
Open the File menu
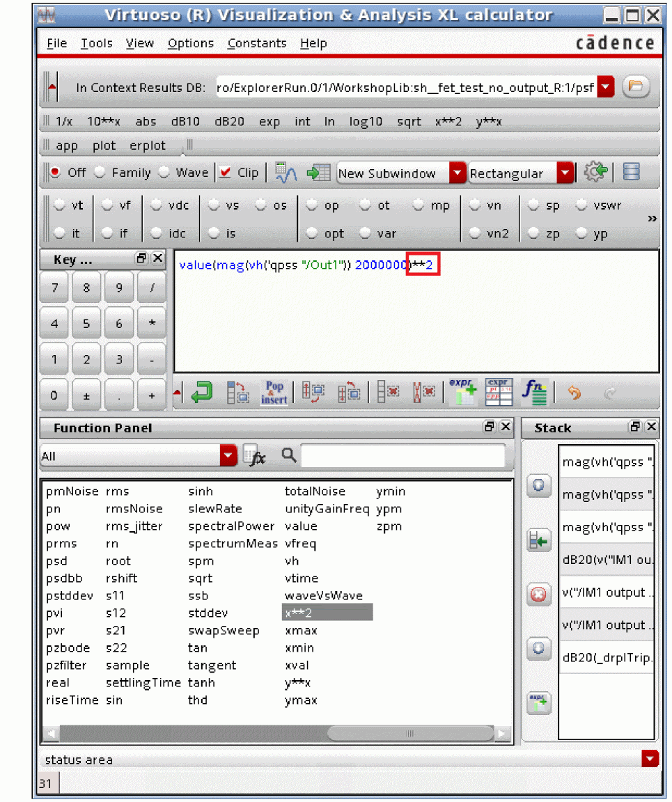click(x=57, y=43)
